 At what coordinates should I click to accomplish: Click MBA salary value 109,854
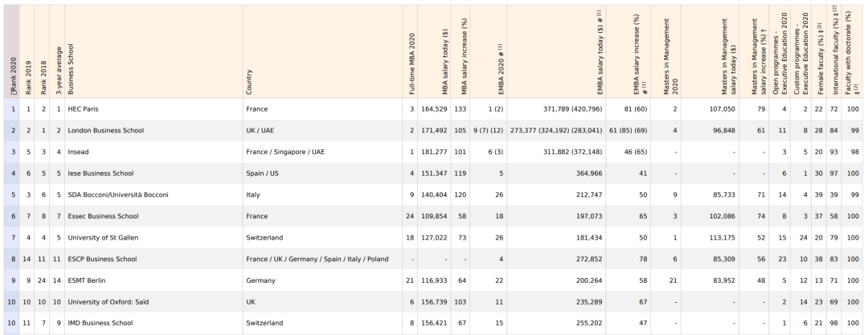pos(435,216)
